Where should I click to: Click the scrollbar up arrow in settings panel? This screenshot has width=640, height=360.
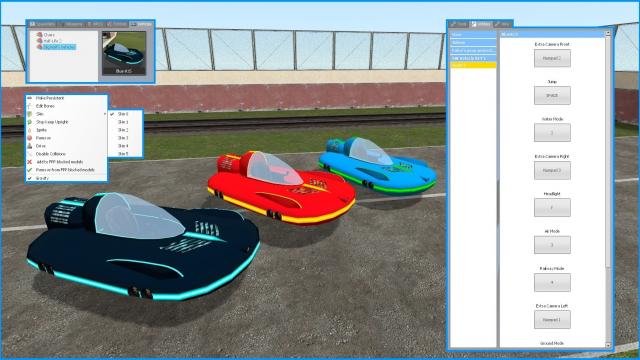[x=608, y=33]
